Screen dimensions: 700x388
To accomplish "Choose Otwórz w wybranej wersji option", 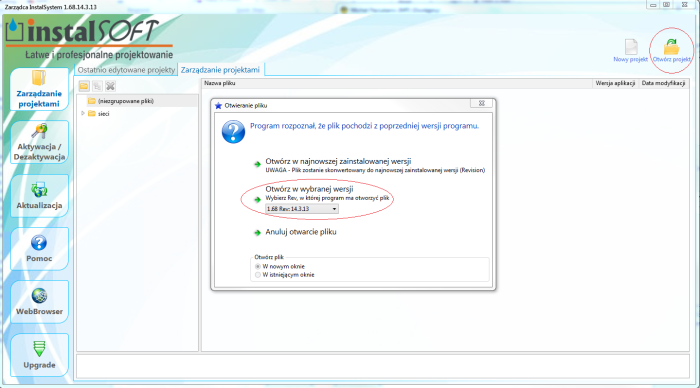I will [309, 189].
